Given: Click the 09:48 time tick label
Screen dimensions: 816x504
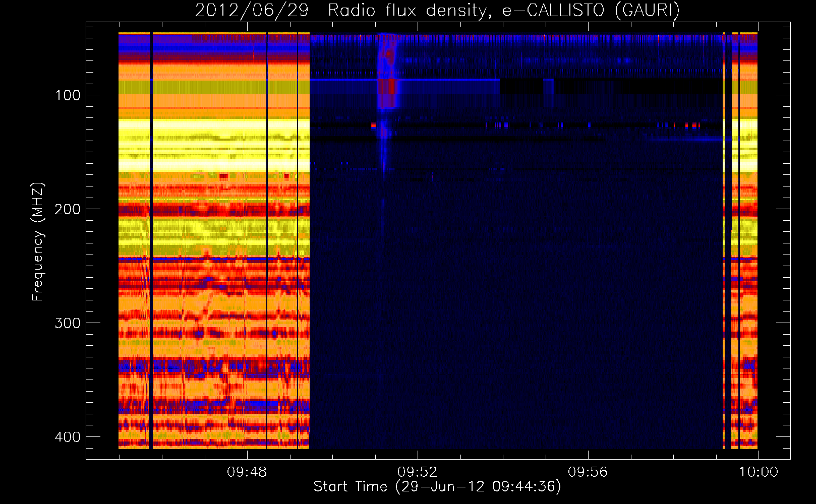Looking at the screenshot, I should click(247, 472).
